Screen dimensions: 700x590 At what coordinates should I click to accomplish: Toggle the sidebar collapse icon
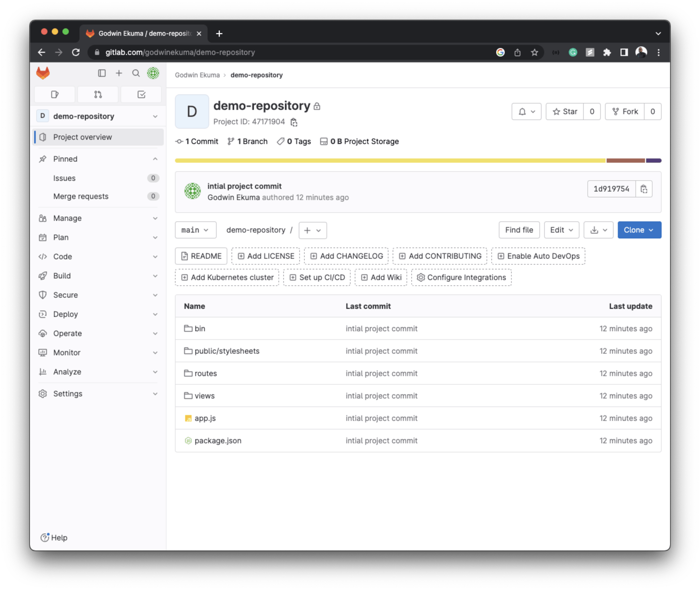[101, 73]
